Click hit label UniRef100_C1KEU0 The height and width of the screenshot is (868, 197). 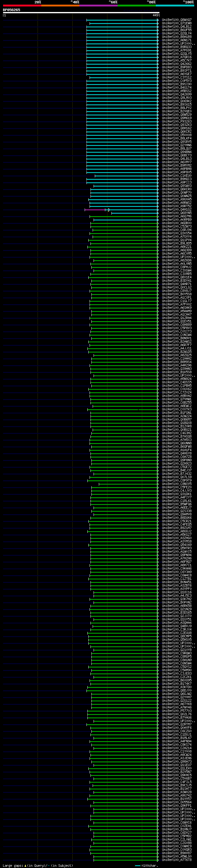(176, 176)
